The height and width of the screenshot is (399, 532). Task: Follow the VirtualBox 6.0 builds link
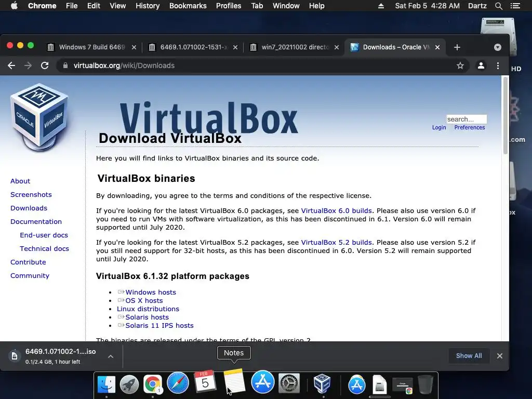pos(336,211)
